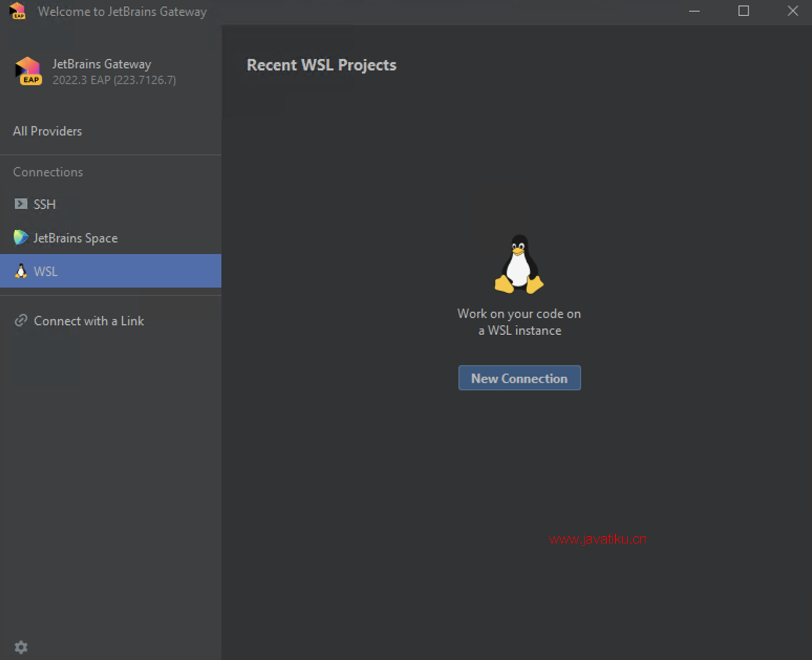Choose the Connect with a Link text

point(89,321)
